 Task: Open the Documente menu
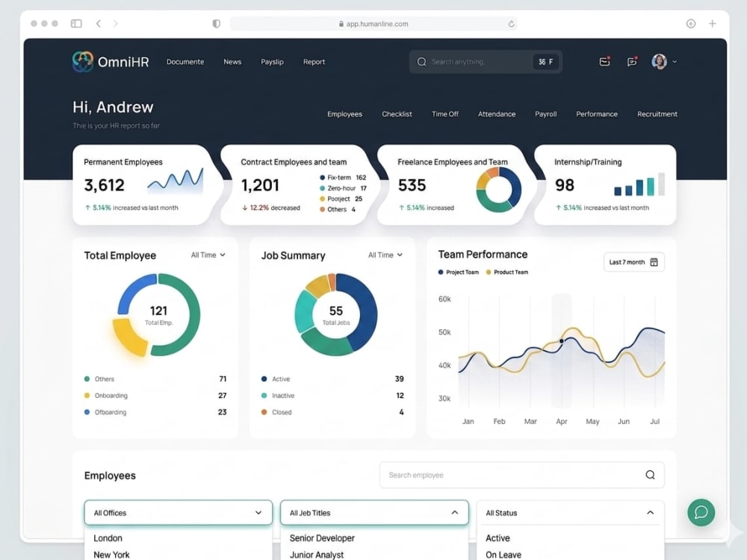[185, 62]
